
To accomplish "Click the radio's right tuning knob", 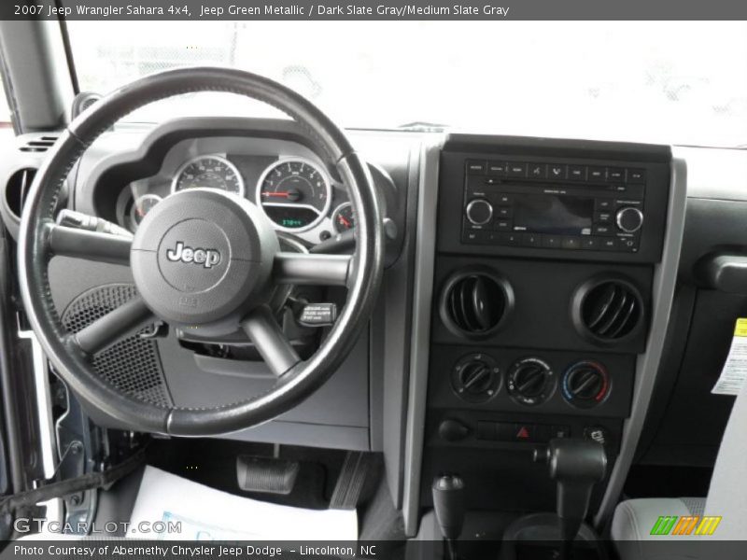I will pos(629,219).
